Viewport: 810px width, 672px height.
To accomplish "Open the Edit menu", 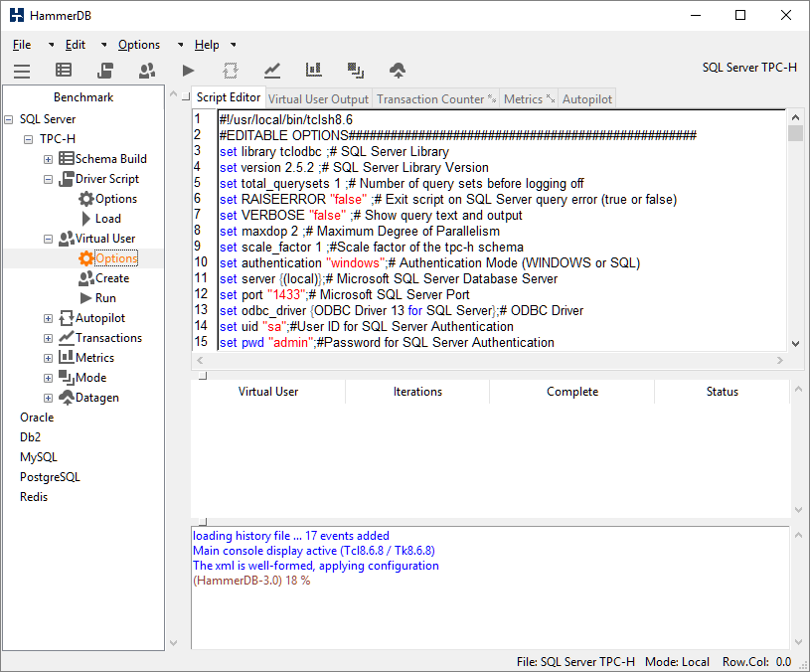I will [75, 45].
